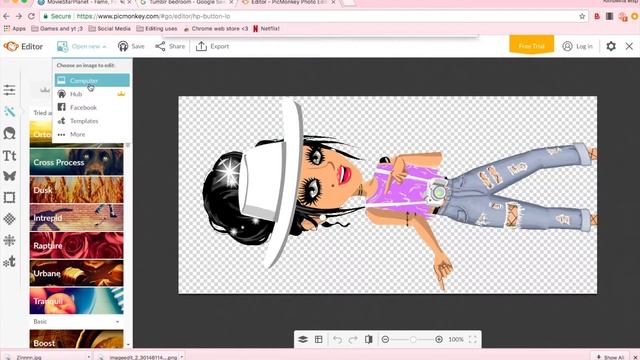Bookmark the page with the star icon
Screen dimensions: 640x360
tap(582, 16)
